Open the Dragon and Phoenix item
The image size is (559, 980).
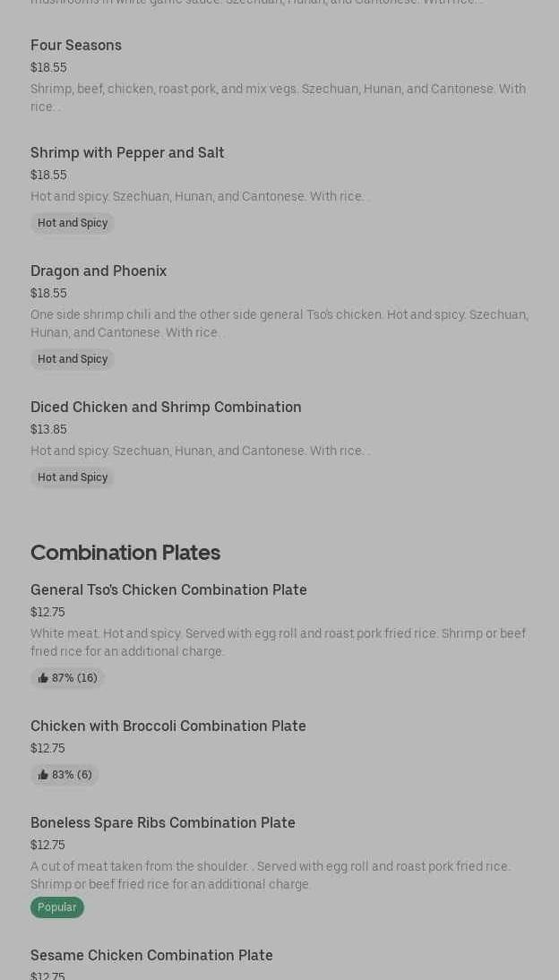point(99,271)
